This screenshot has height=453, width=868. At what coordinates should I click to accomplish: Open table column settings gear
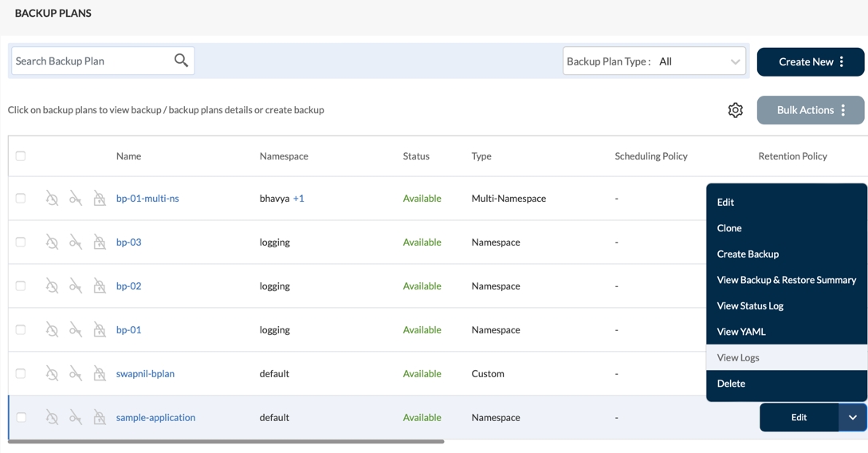pos(735,110)
